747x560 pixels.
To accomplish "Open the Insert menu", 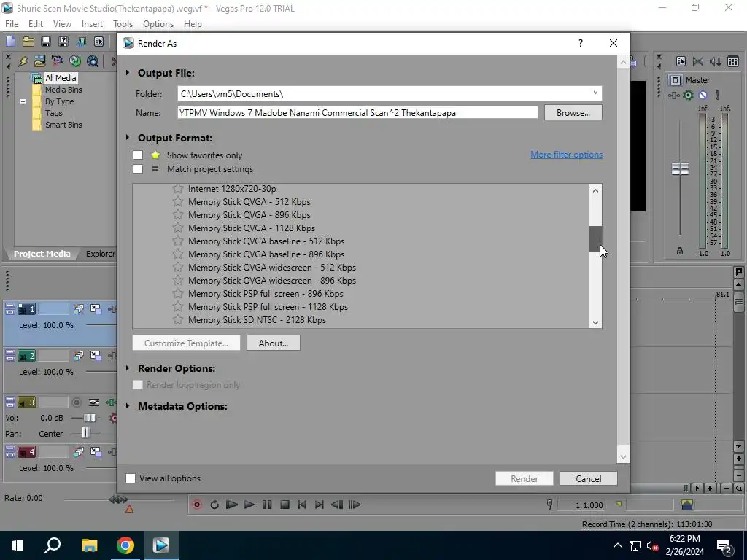I will coord(92,24).
